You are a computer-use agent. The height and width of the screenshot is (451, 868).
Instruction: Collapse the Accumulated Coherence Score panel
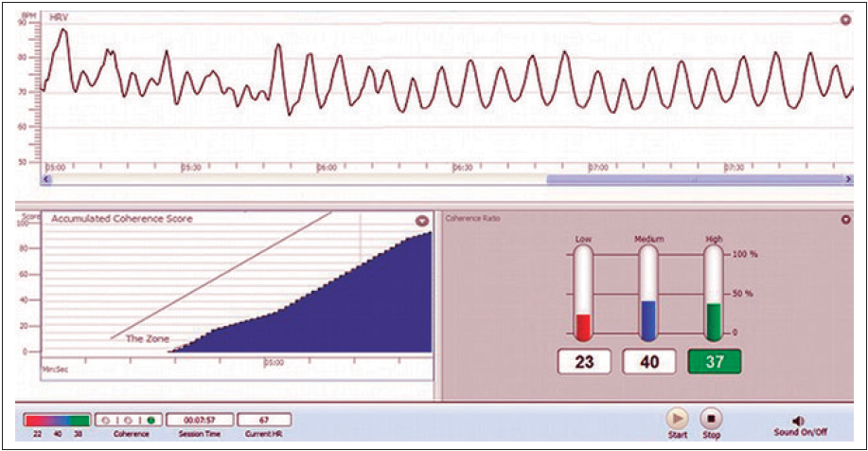point(421,221)
